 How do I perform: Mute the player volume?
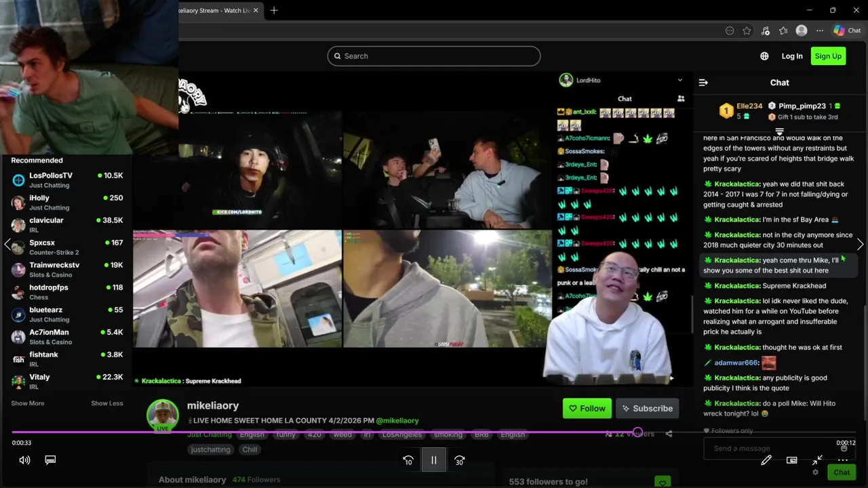[x=24, y=460]
